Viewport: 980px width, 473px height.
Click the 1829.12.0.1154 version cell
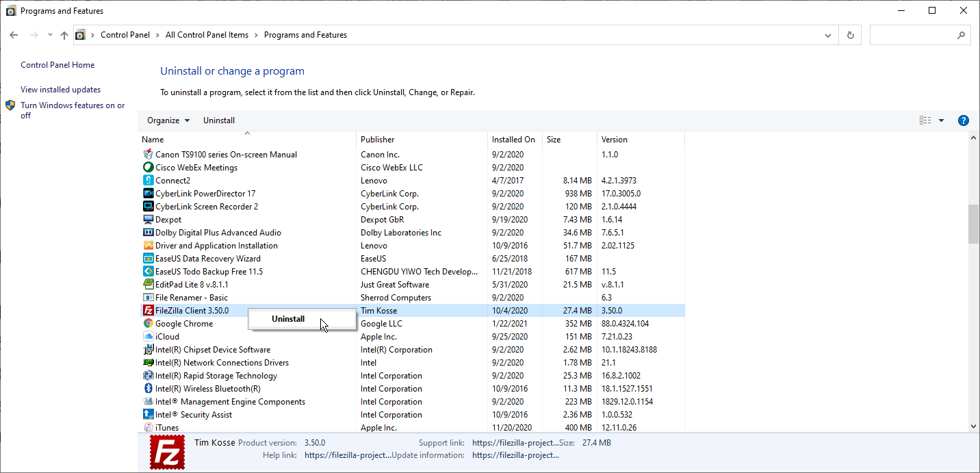point(627,402)
